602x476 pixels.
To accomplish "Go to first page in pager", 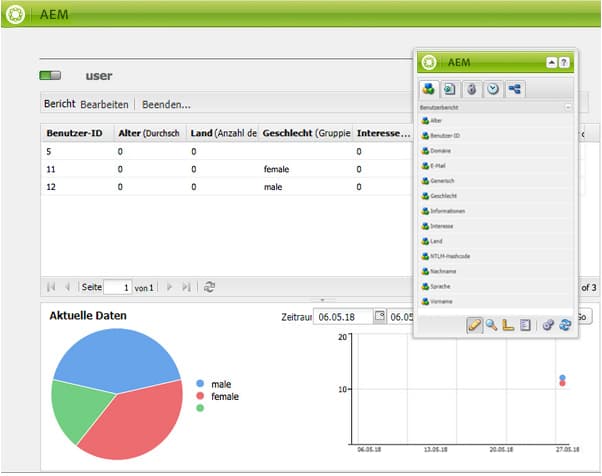I will [x=51, y=287].
